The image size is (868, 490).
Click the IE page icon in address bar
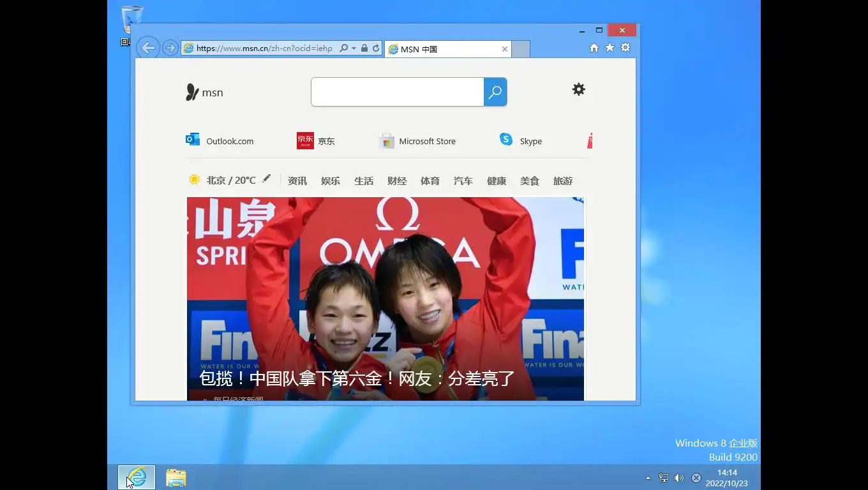[x=188, y=48]
